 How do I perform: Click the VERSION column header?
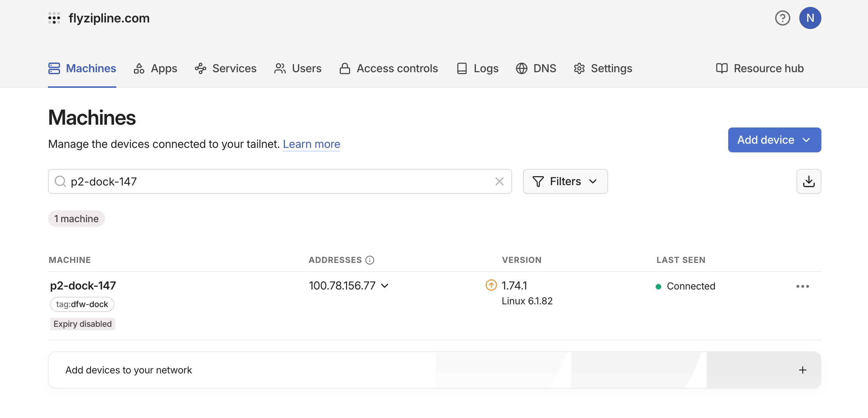522,260
